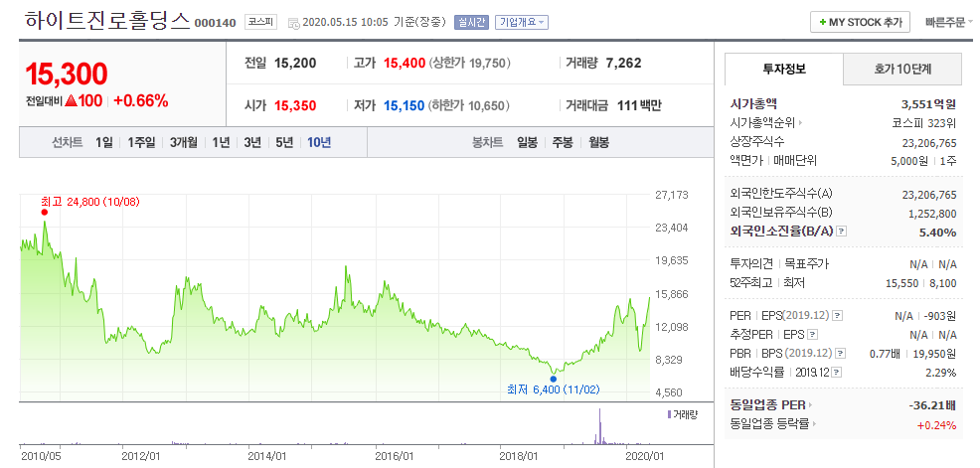Select the 5년 line chart period

click(x=283, y=142)
